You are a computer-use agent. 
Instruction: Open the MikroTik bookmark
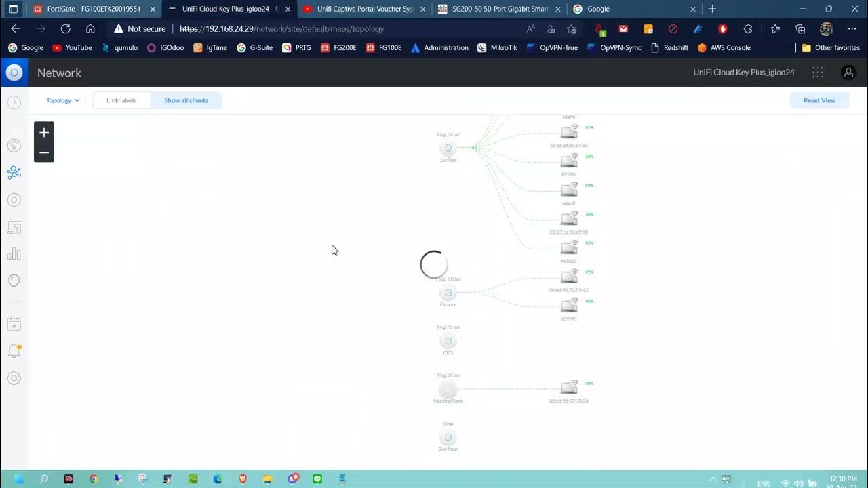(x=497, y=48)
